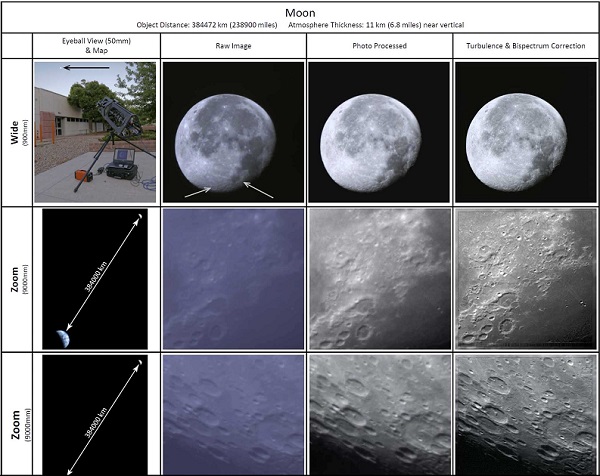Open middle row turbulence-corrected crater image
The image size is (600, 476).
525,278
